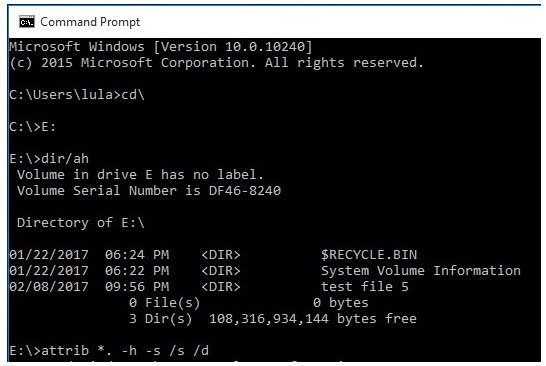Click the E:\>dir/ah command line

(x=49, y=159)
